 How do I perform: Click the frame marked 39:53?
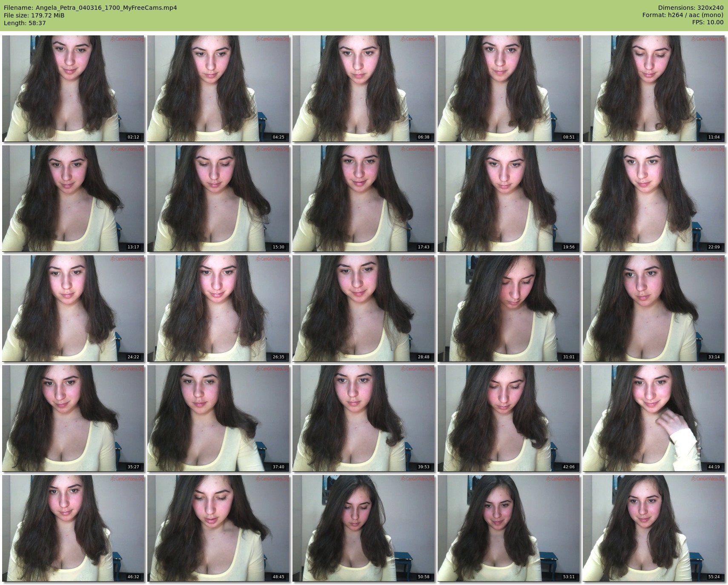(364, 418)
